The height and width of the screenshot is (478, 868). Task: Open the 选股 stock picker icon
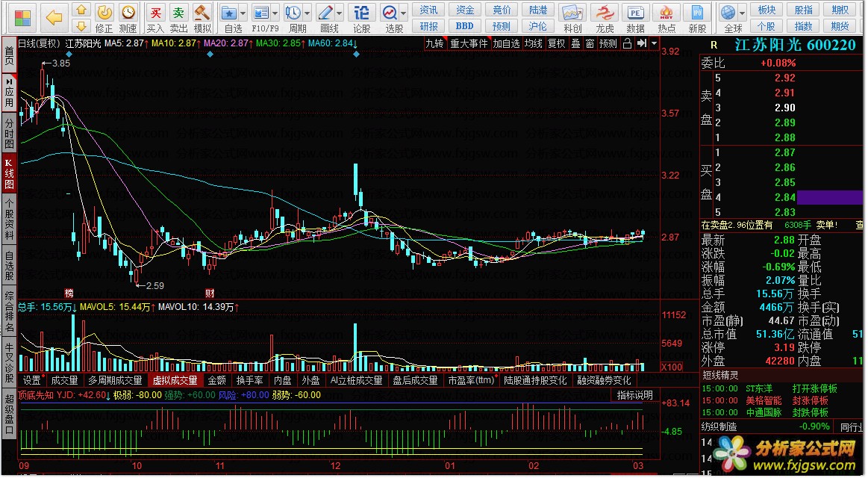pyautogui.click(x=390, y=12)
